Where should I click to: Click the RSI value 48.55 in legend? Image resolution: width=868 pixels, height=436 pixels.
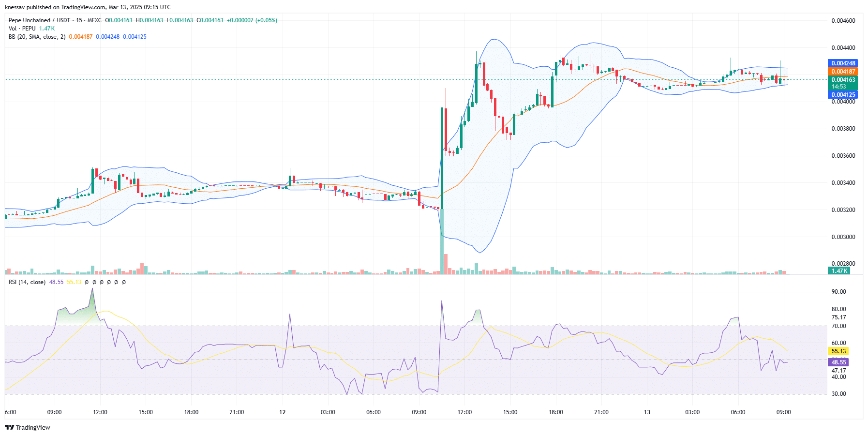click(x=56, y=282)
